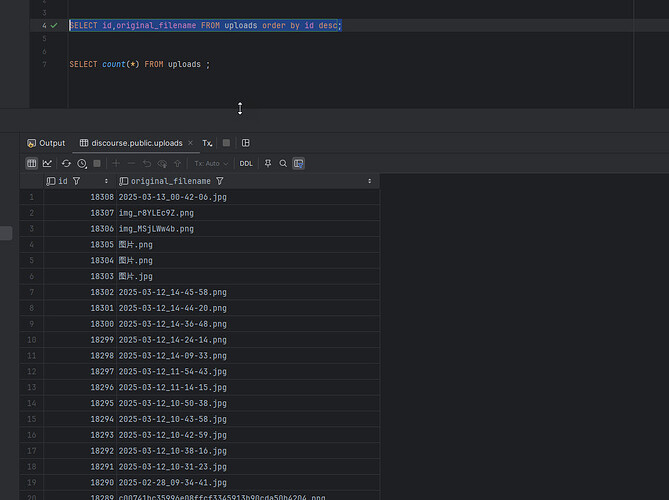This screenshot has width=669, height=500.
Task: Open filter for the id column
Action: coord(76,181)
